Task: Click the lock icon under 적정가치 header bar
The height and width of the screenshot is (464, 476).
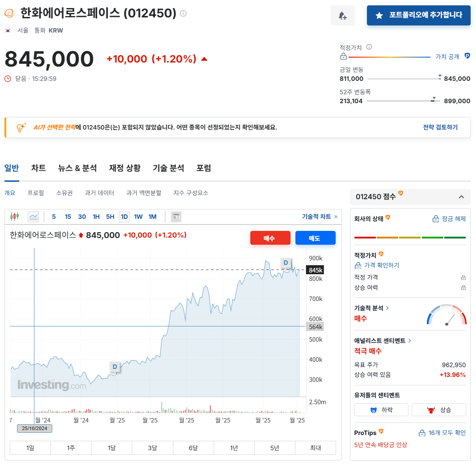Action: pos(343,56)
